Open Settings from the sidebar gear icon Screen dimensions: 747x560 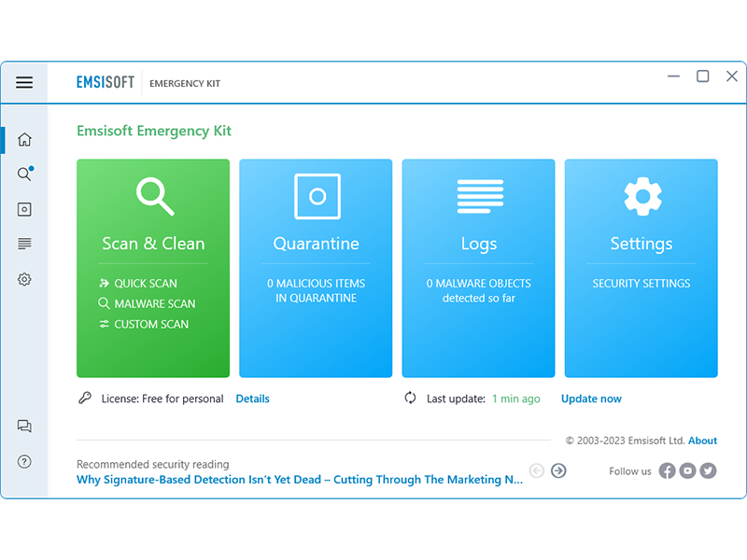pyautogui.click(x=24, y=279)
